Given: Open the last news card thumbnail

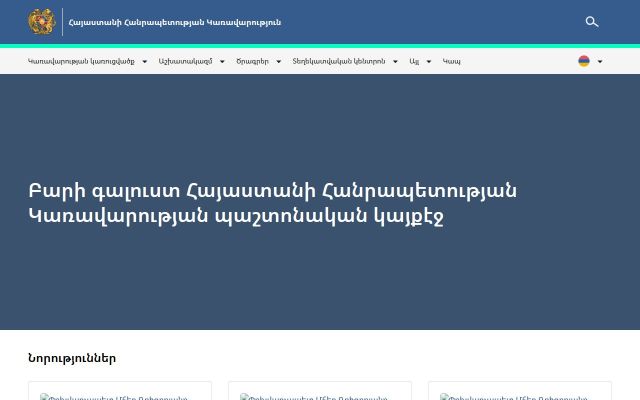Looking at the screenshot, I should click(x=520, y=394).
